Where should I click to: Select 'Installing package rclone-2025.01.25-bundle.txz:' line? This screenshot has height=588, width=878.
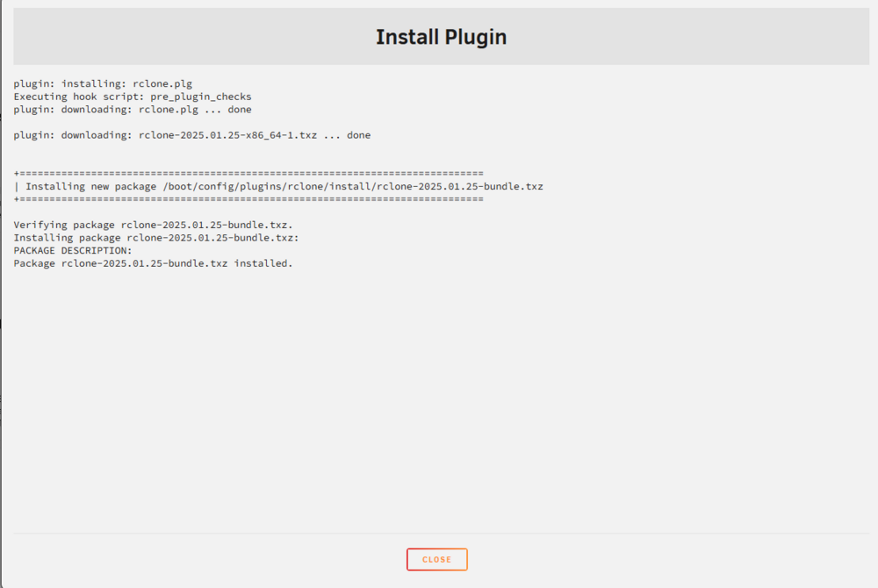click(x=156, y=238)
